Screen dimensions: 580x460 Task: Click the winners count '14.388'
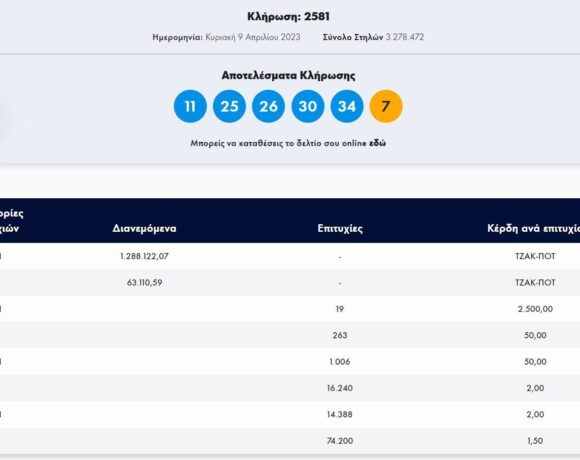tap(340, 415)
